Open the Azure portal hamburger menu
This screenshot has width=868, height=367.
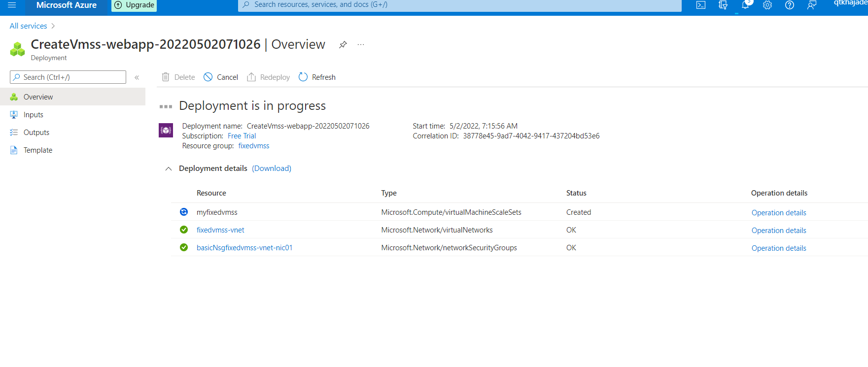[x=12, y=5]
